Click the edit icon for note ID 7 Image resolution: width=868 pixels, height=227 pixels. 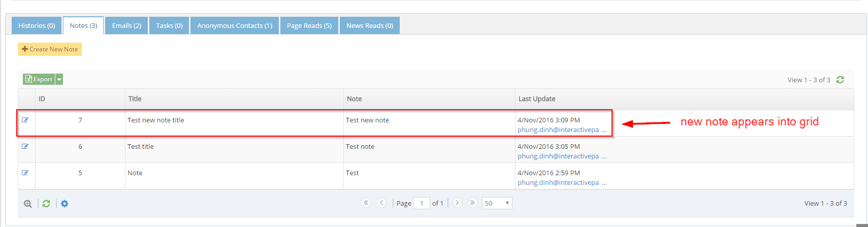point(25,120)
